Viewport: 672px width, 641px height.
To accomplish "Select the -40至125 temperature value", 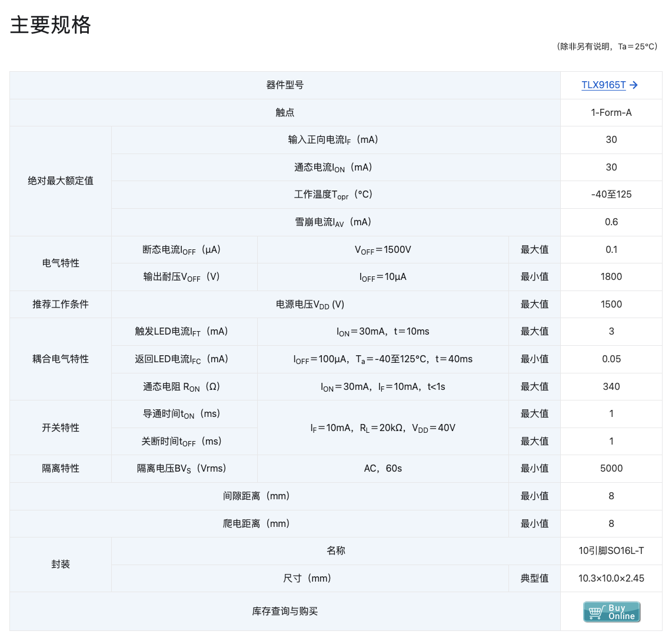I will click(x=611, y=195).
